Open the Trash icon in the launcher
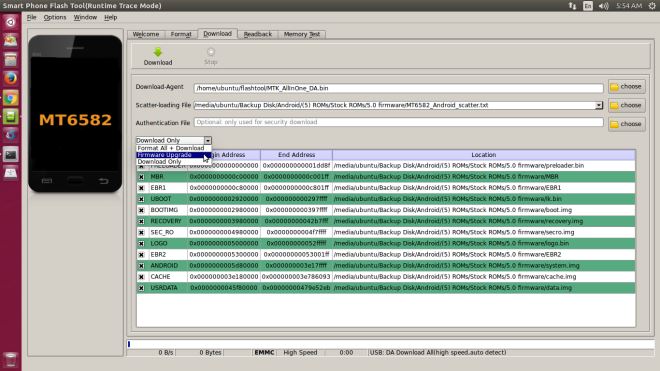Screen dimensions: 660x371 click(11, 360)
